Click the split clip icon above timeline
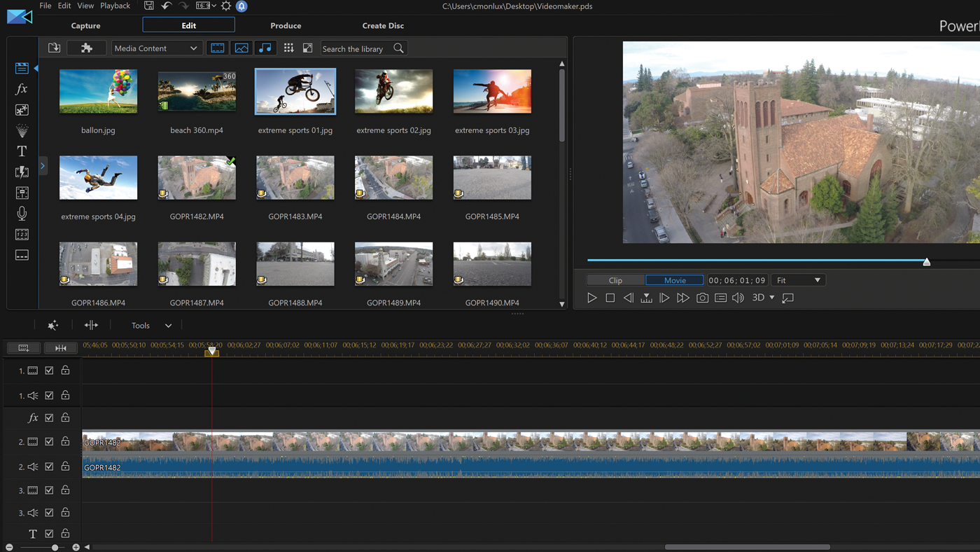The width and height of the screenshot is (980, 552). [91, 325]
